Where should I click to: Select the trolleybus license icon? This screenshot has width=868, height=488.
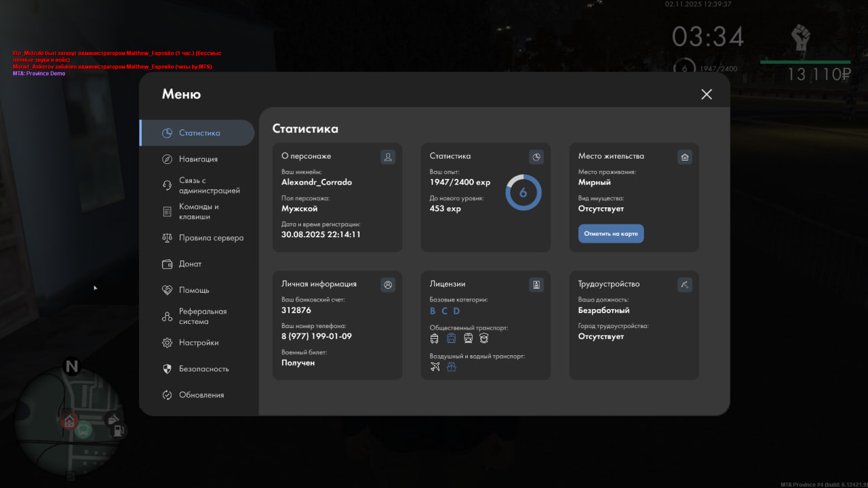point(435,338)
